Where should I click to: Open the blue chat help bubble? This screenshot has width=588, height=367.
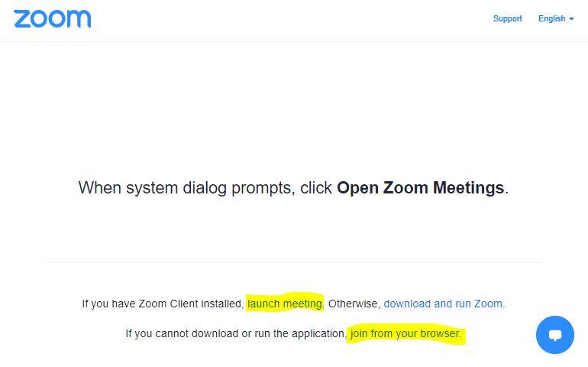[x=555, y=335]
